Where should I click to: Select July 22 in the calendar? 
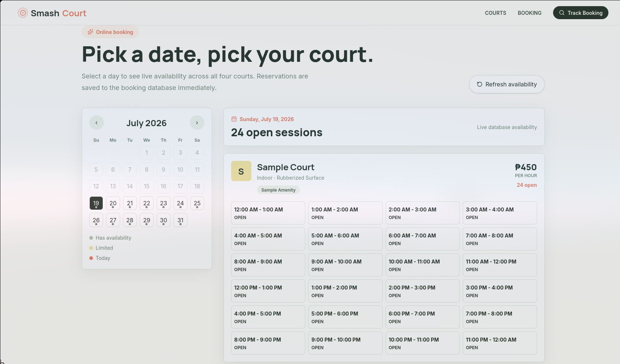146,203
